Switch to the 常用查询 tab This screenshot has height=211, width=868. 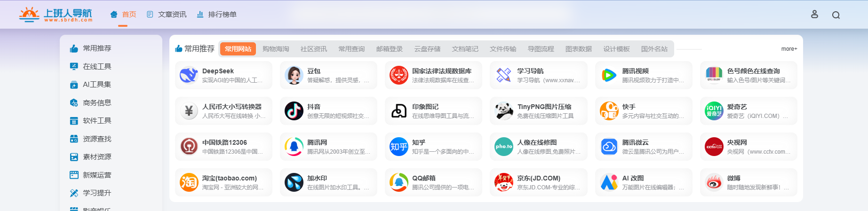351,49
